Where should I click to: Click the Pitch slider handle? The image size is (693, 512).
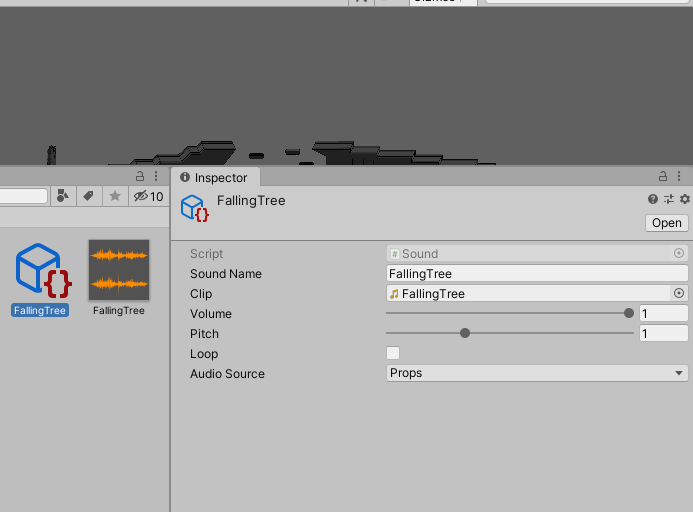pos(465,333)
